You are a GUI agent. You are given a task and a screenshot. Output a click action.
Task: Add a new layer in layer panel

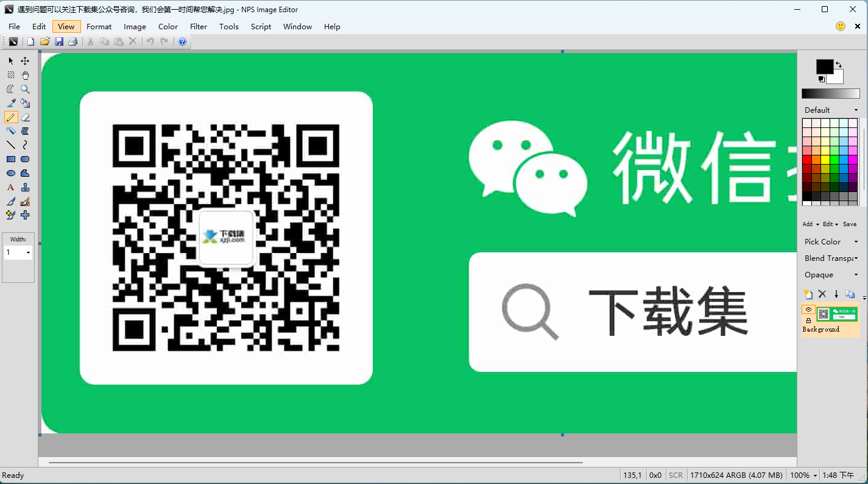[808, 294]
